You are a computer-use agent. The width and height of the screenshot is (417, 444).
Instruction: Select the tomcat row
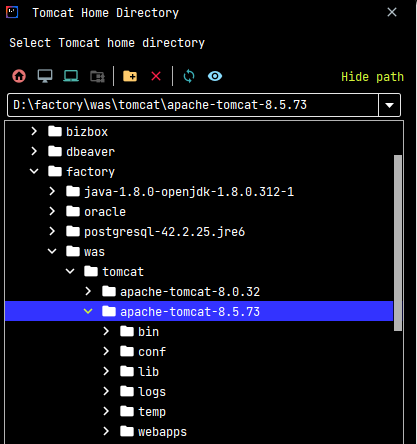[x=199, y=271]
